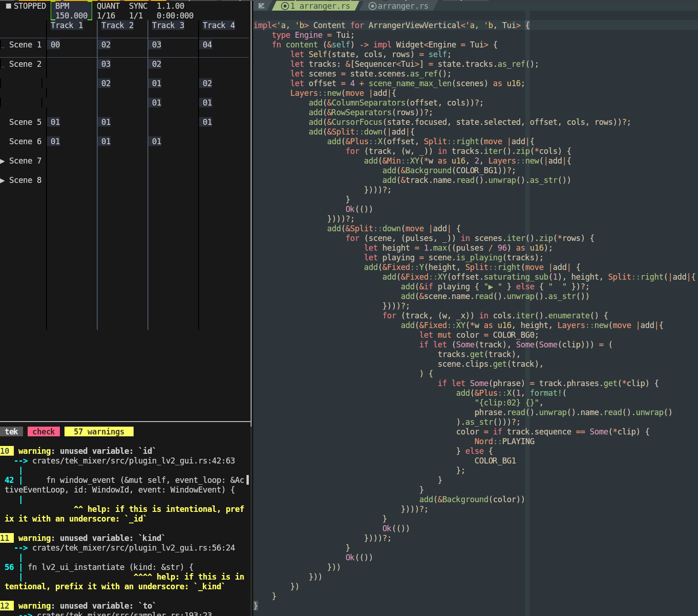Select the Scene 8 row label

25,180
